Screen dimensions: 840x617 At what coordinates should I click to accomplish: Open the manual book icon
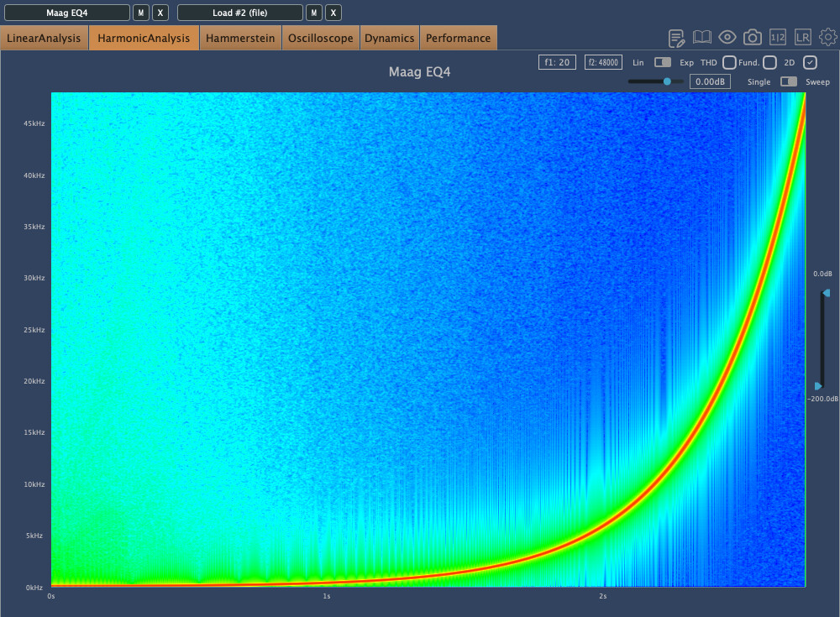701,37
